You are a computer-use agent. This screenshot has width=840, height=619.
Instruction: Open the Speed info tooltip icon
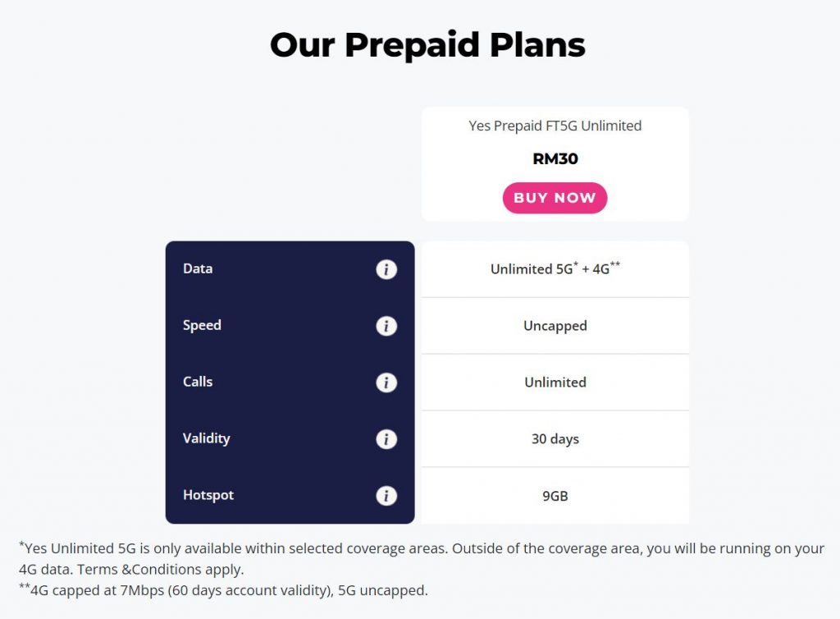386,326
